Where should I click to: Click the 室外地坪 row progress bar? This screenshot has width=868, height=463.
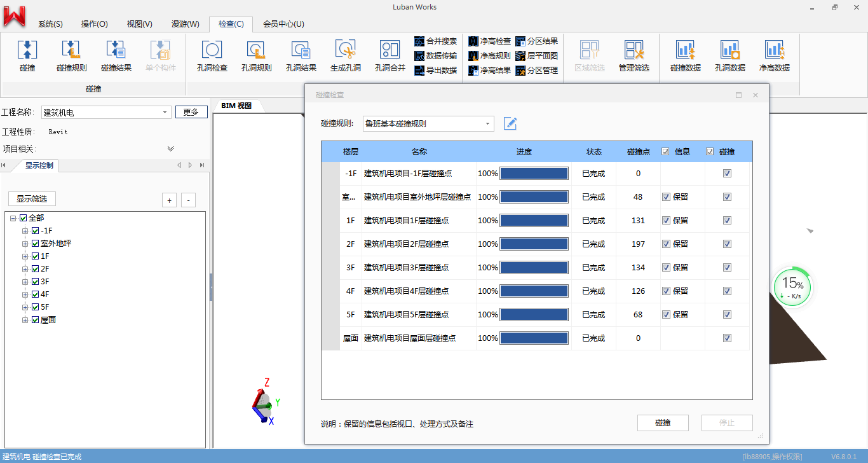[x=534, y=197]
